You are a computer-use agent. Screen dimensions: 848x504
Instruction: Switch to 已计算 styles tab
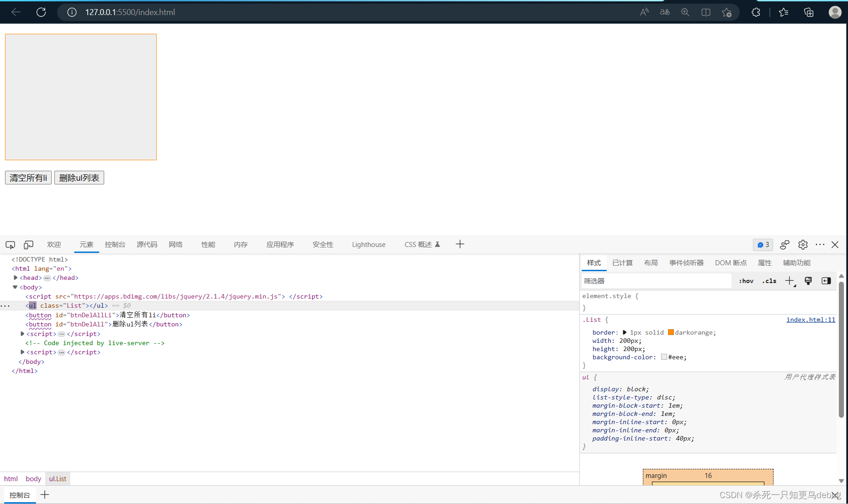point(622,263)
